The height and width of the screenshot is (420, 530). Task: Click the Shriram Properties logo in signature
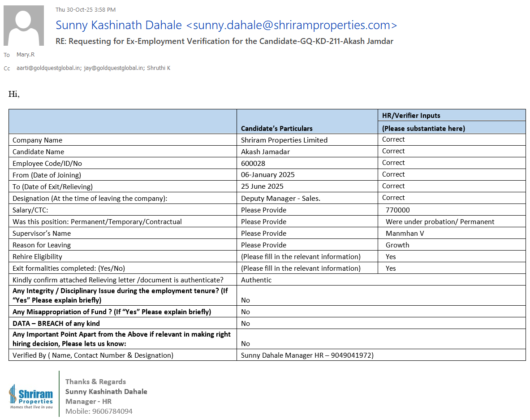[31, 396]
